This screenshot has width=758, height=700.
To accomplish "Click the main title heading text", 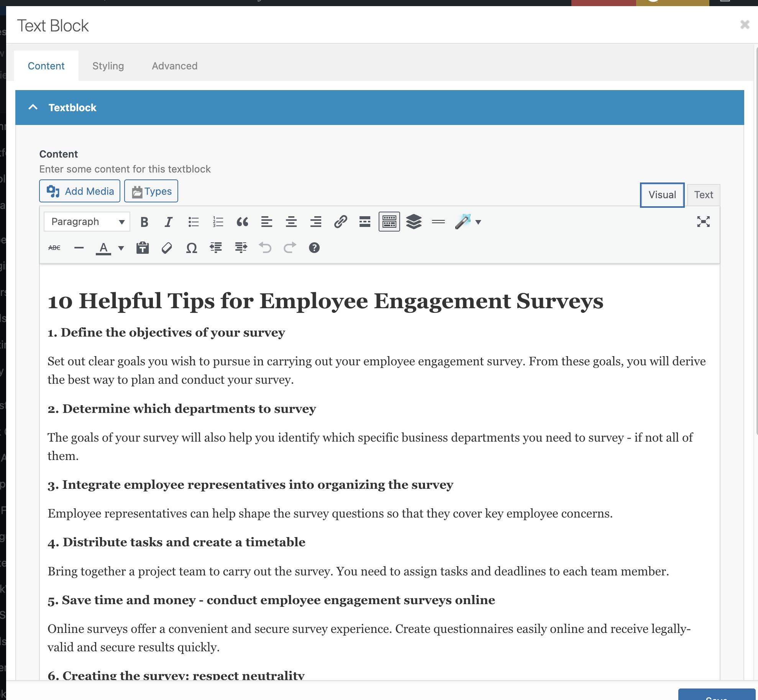I will [325, 301].
